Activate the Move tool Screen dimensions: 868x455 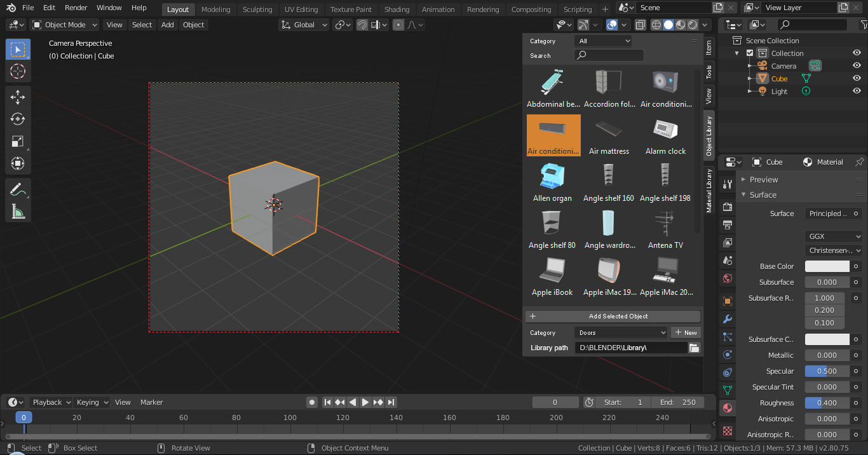18,97
